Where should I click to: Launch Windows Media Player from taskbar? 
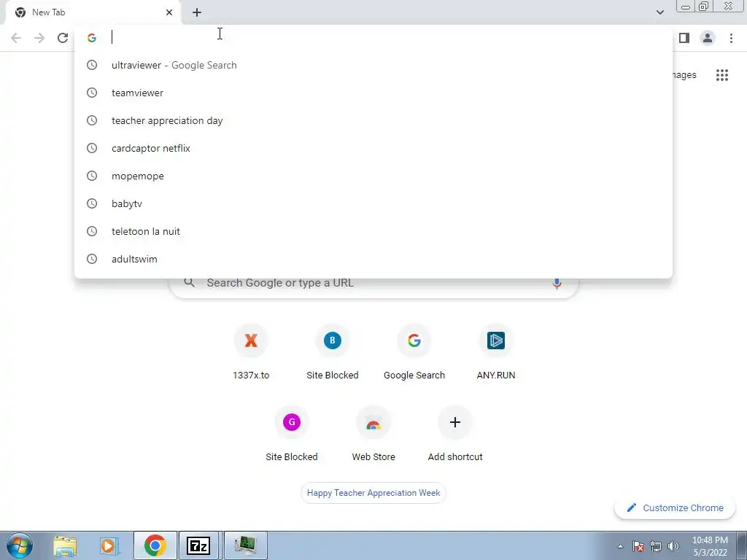coord(108,545)
